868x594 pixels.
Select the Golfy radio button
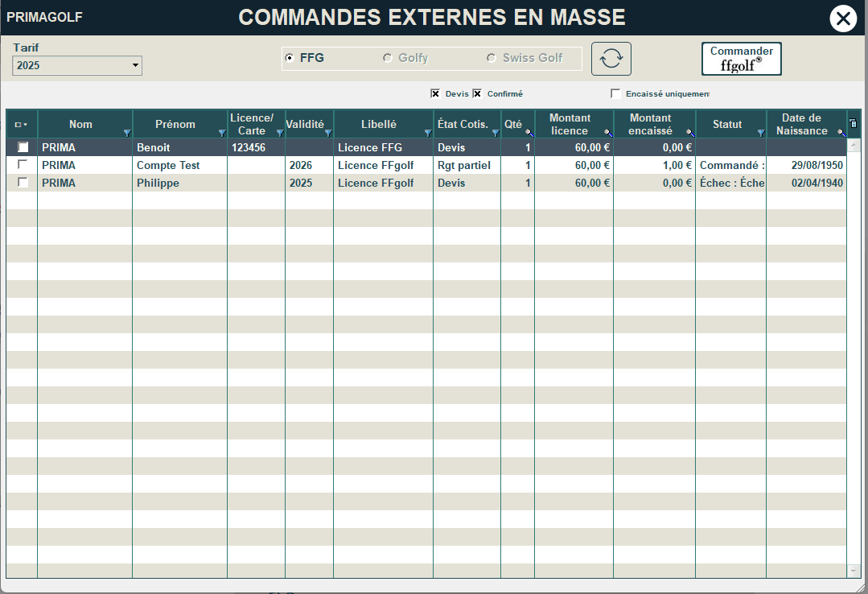click(x=388, y=58)
